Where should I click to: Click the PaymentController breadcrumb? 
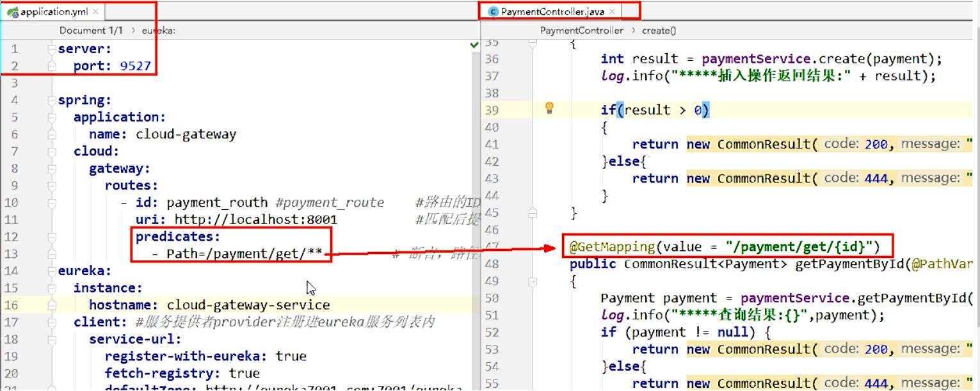[581, 30]
